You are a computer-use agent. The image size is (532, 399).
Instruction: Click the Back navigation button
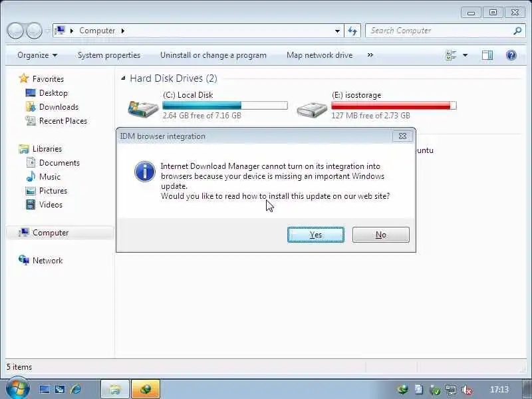(x=15, y=31)
